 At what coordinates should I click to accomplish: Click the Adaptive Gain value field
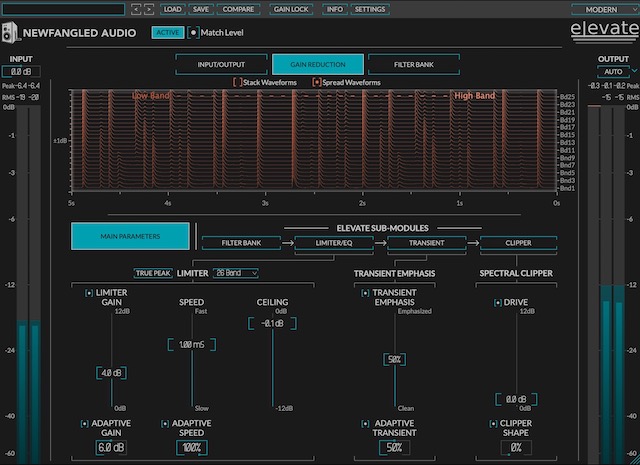click(113, 447)
